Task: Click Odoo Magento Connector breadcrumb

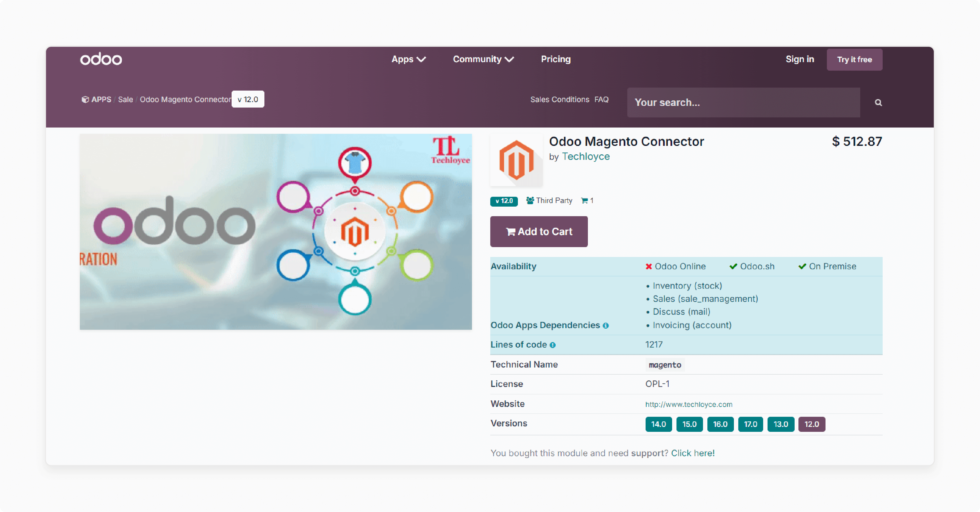Action: click(x=185, y=99)
